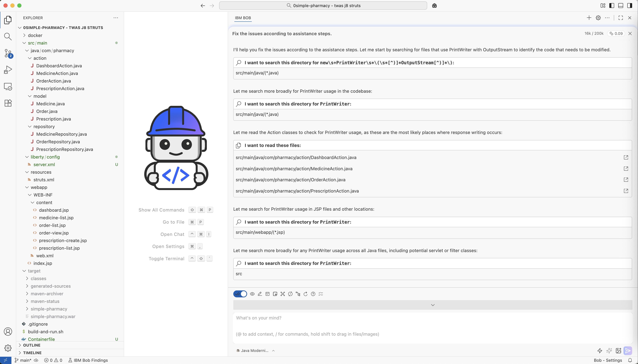This screenshot has height=364, width=638.
Task: Expand the gray collapsed bar chevron
Action: click(x=433, y=305)
